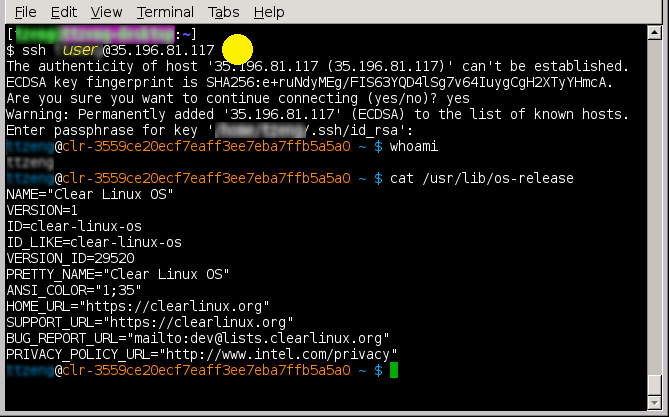Open the Terminal menu
Screen dimensions: 669x417
(165, 12)
